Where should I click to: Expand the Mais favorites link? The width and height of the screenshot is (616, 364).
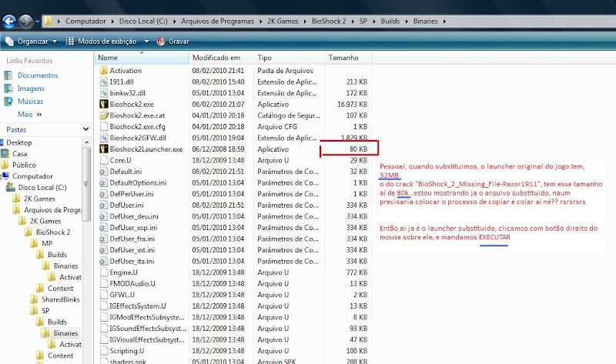(x=29, y=114)
